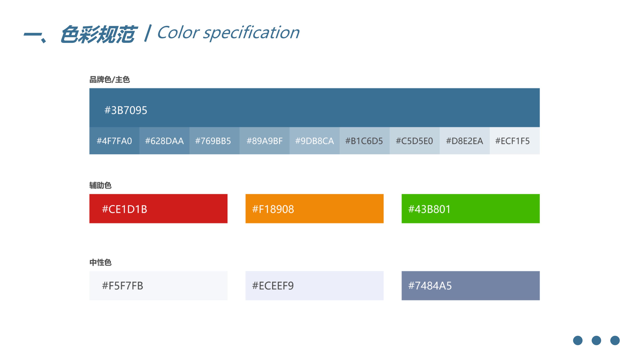Pick the #628DAA color swatch
This screenshot has height=362, width=644.
click(165, 141)
